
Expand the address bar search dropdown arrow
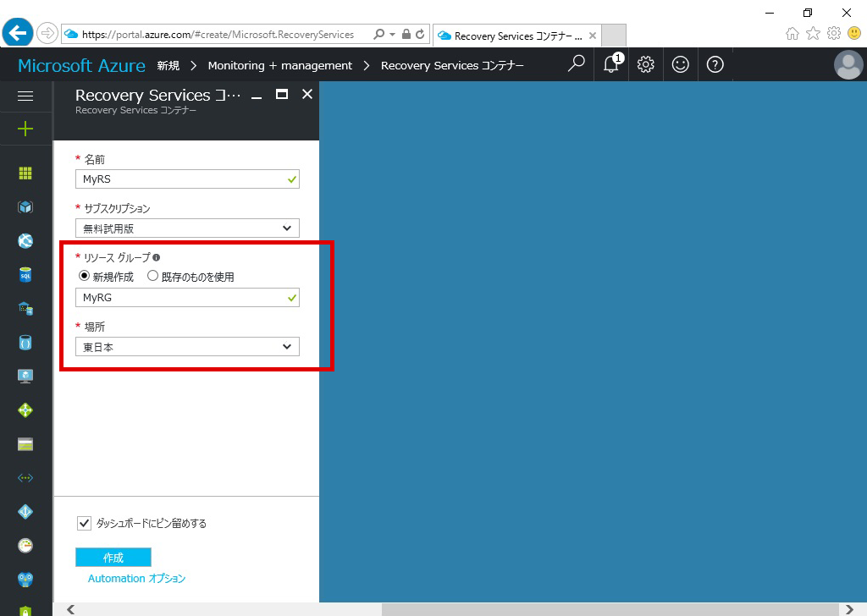pos(392,34)
